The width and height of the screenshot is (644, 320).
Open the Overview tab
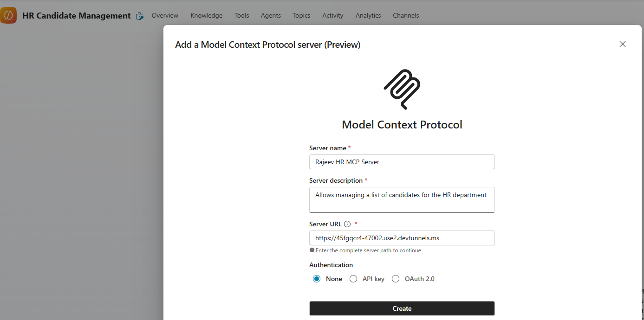tap(165, 15)
